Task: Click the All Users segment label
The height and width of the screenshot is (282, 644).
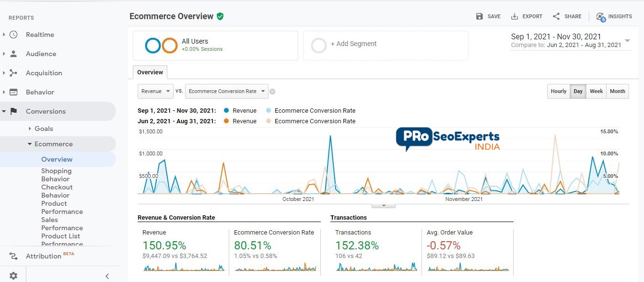Action: 195,41
